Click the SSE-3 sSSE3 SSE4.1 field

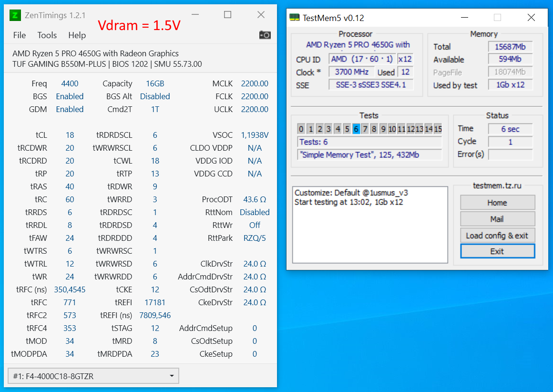[x=371, y=85]
